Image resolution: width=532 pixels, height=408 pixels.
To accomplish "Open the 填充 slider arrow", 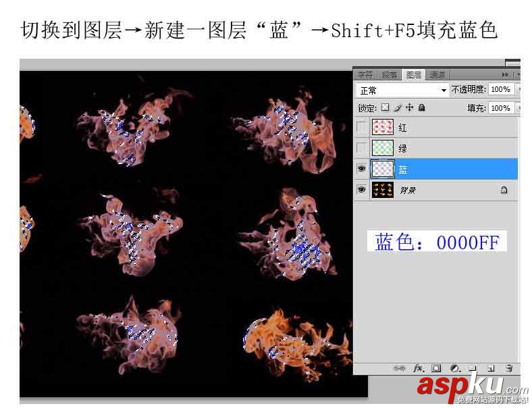I will pos(517,108).
